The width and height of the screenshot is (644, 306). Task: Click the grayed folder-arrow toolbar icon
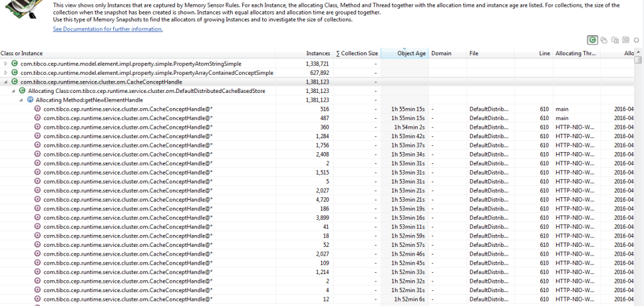click(604, 40)
